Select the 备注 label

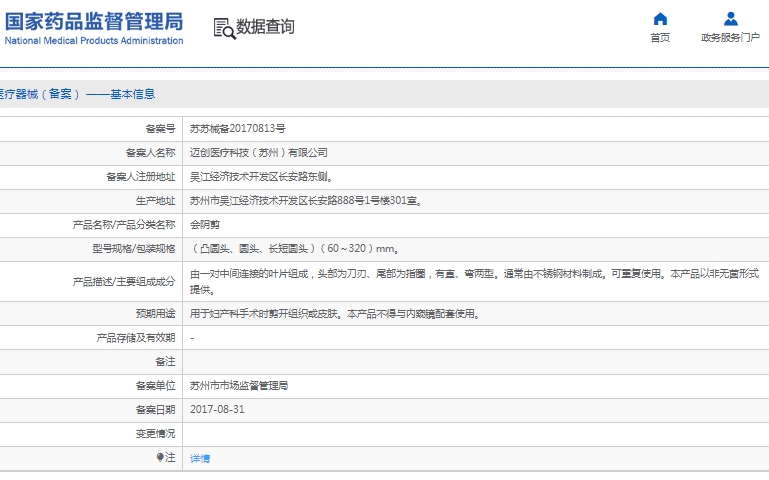pos(165,361)
